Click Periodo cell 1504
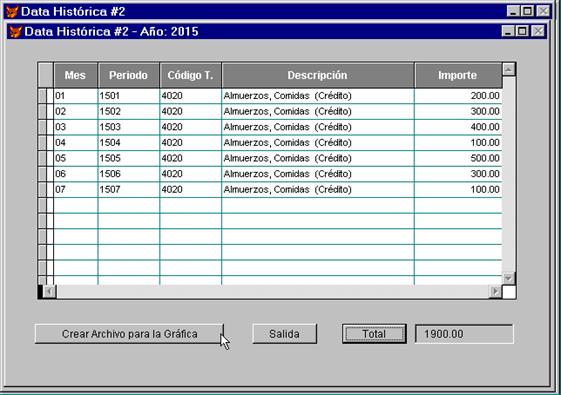561x395 pixels. (x=128, y=143)
